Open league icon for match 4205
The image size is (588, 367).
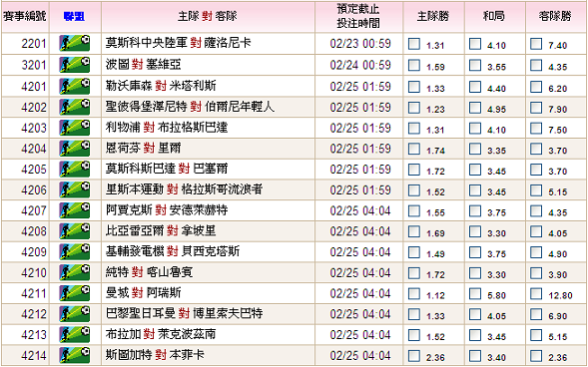click(75, 170)
